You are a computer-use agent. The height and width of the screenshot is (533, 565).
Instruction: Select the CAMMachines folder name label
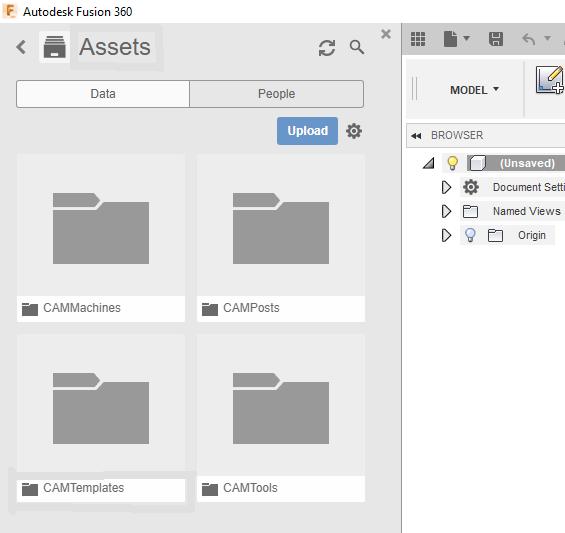point(82,308)
